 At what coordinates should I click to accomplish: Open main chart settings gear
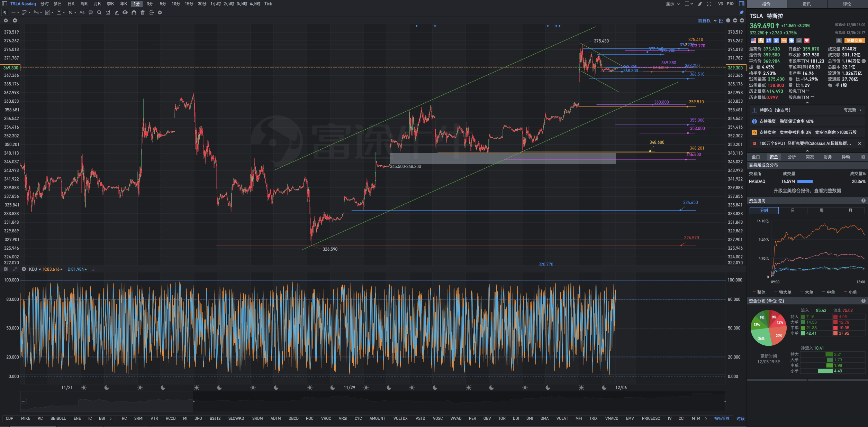pos(6,20)
